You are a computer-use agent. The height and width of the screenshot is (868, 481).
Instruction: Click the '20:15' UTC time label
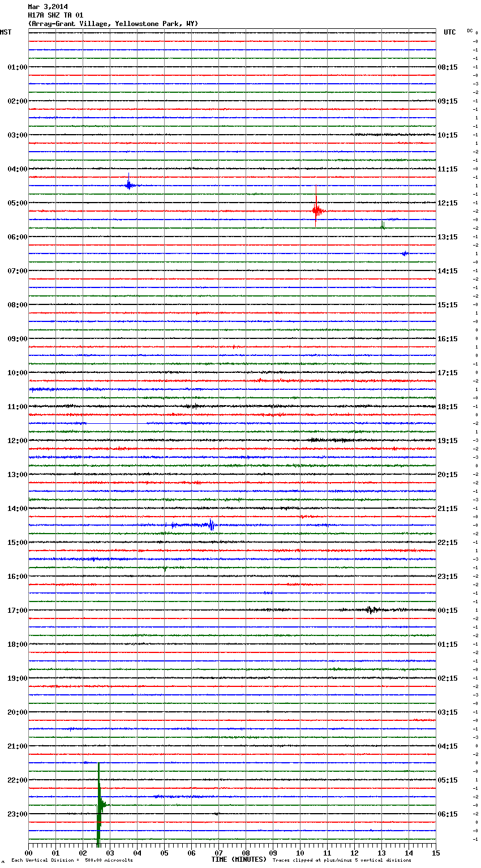pyautogui.click(x=448, y=475)
